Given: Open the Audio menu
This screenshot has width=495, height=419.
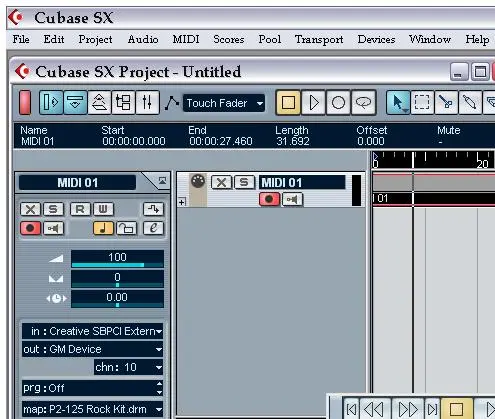Looking at the screenshot, I should 143,39.
